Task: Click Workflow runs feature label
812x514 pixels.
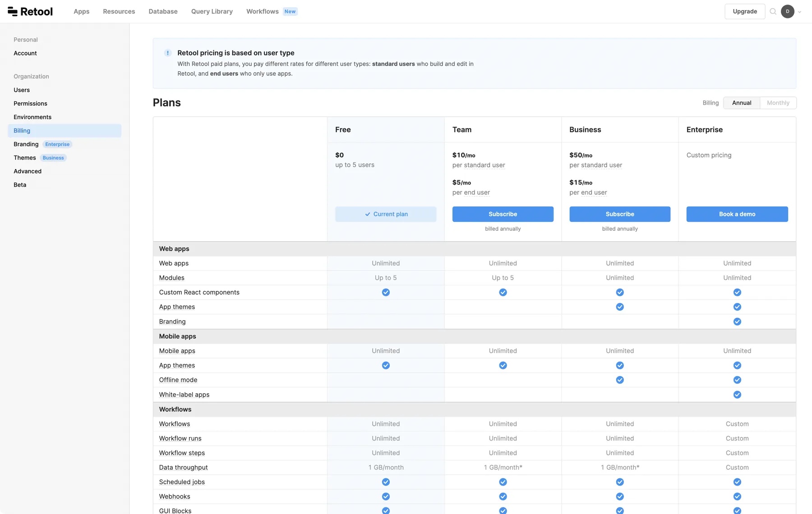Action: (x=180, y=438)
